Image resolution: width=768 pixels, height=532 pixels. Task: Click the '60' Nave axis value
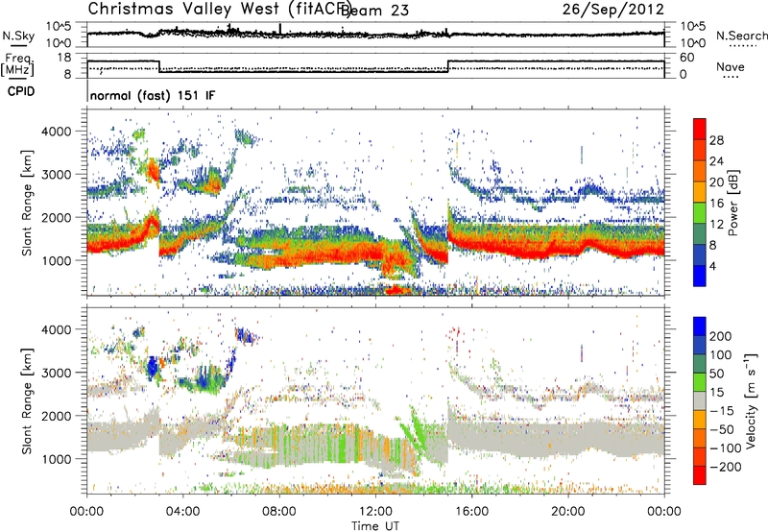click(687, 58)
